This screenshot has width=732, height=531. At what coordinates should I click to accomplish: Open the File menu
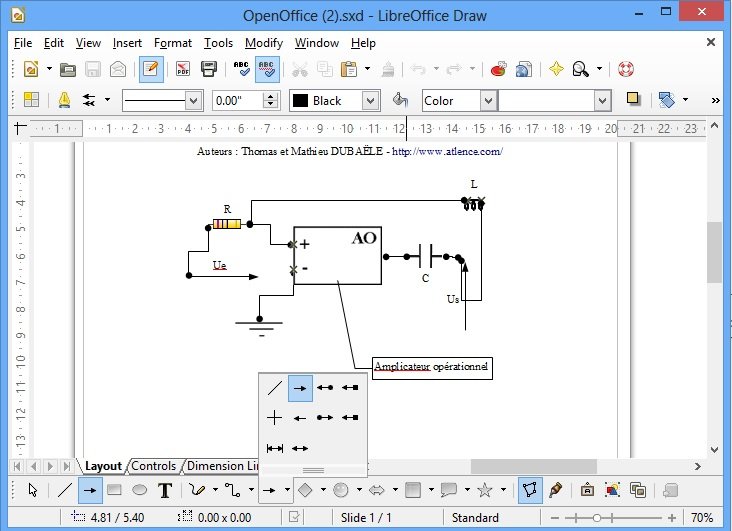[x=23, y=43]
